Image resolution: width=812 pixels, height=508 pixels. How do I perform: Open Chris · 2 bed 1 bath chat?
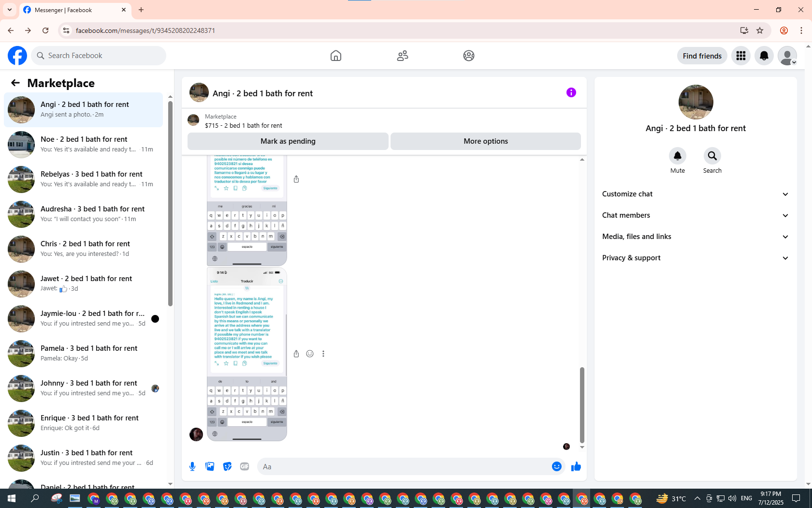pos(83,249)
